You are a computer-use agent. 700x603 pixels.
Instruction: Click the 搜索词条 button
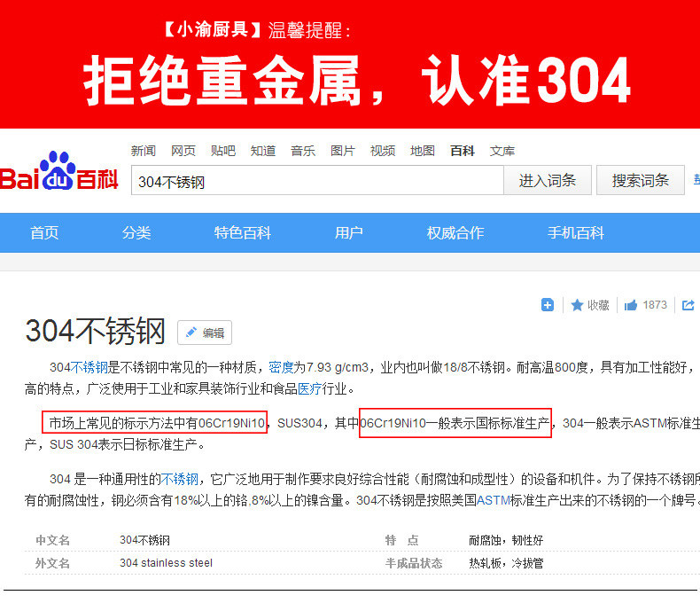[x=640, y=180]
